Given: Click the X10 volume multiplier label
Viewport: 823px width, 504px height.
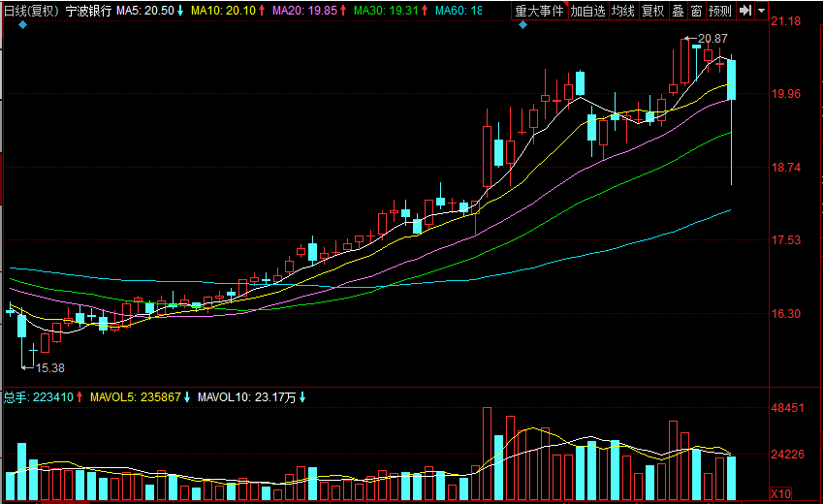Looking at the screenshot, I should (781, 493).
